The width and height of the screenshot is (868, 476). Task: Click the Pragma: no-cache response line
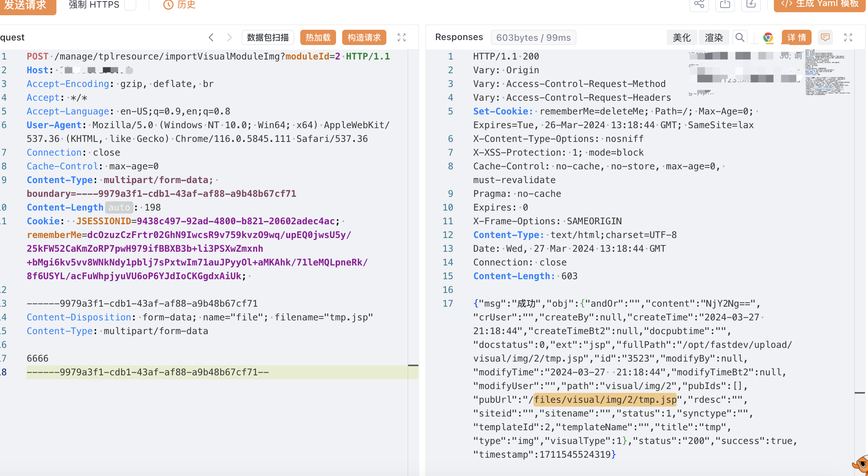pos(517,194)
